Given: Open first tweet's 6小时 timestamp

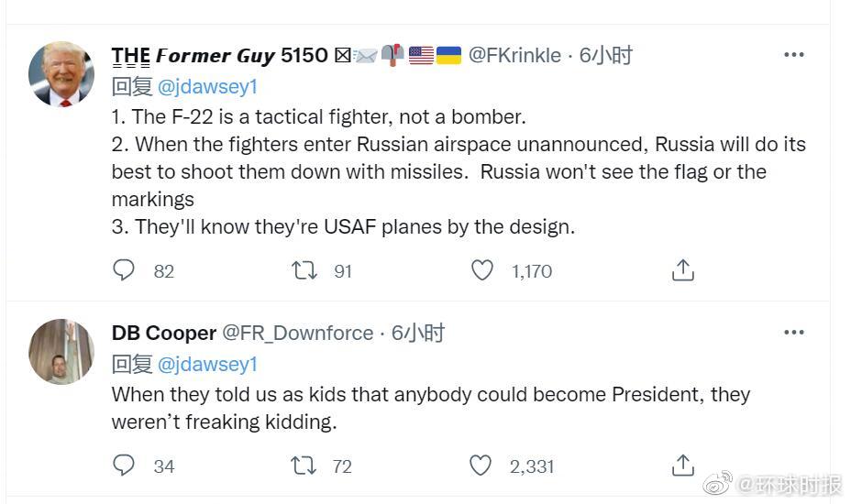Looking at the screenshot, I should (606, 55).
